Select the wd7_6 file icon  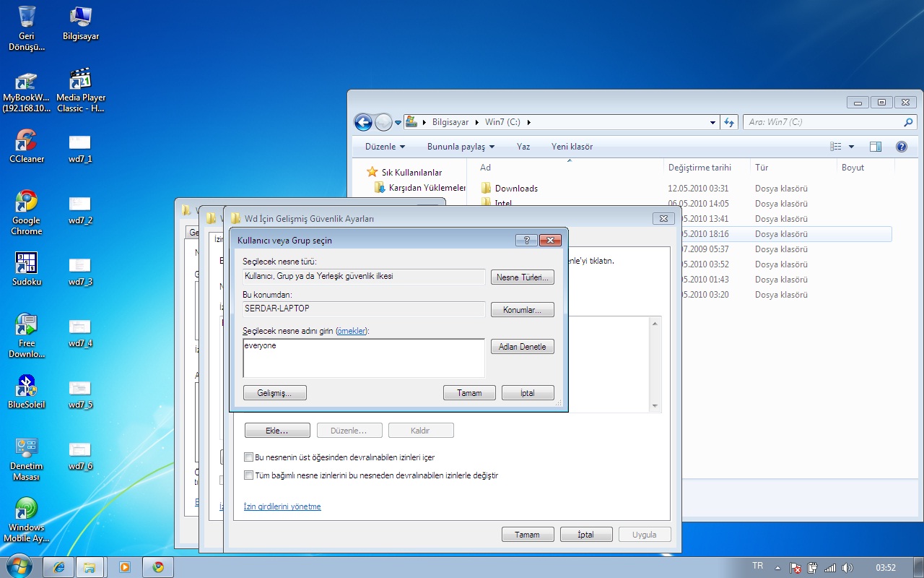pyautogui.click(x=80, y=454)
